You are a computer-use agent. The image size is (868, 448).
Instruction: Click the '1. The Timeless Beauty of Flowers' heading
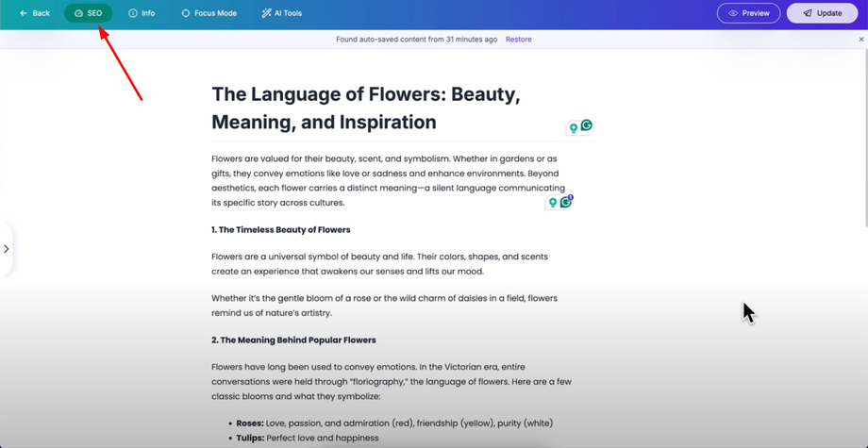280,229
